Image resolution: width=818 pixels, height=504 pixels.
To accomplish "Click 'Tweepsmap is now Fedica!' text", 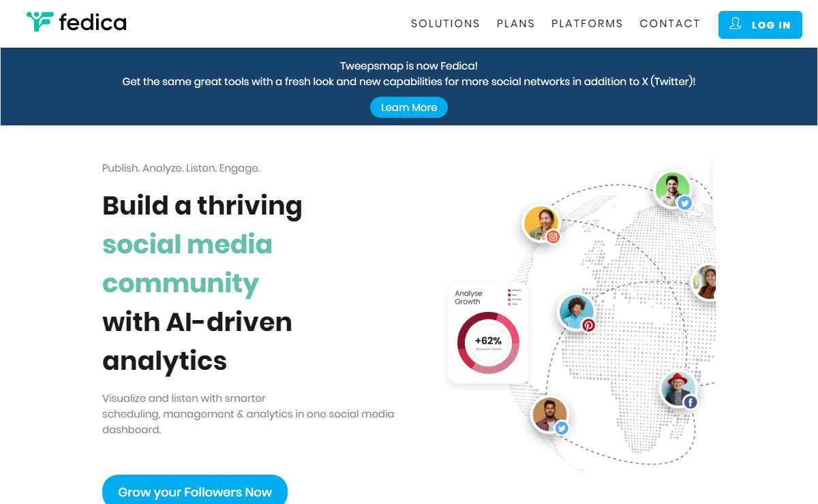I will (x=409, y=66).
